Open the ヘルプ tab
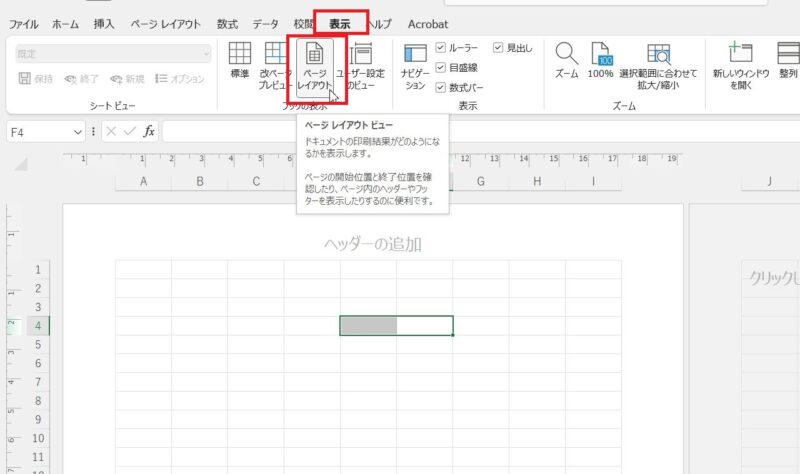Viewport: 800px width, 474px height. click(380, 24)
